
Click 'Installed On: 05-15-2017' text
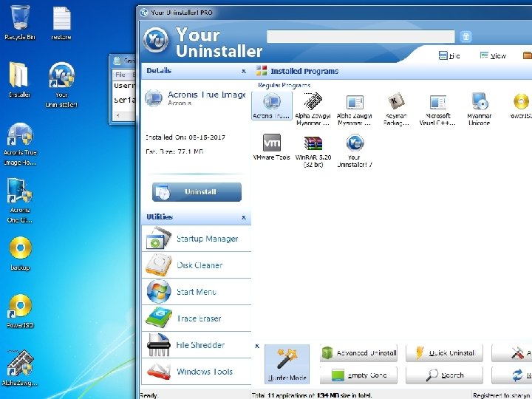point(185,137)
